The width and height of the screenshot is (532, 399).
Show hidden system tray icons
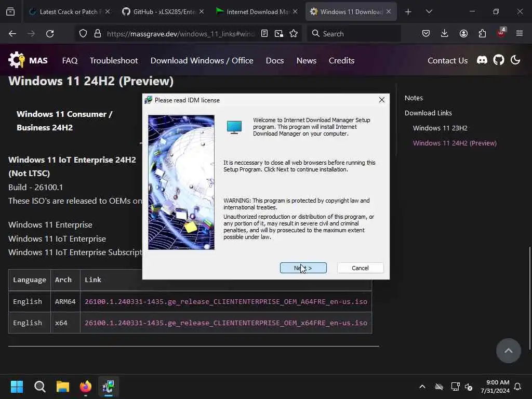click(x=422, y=387)
